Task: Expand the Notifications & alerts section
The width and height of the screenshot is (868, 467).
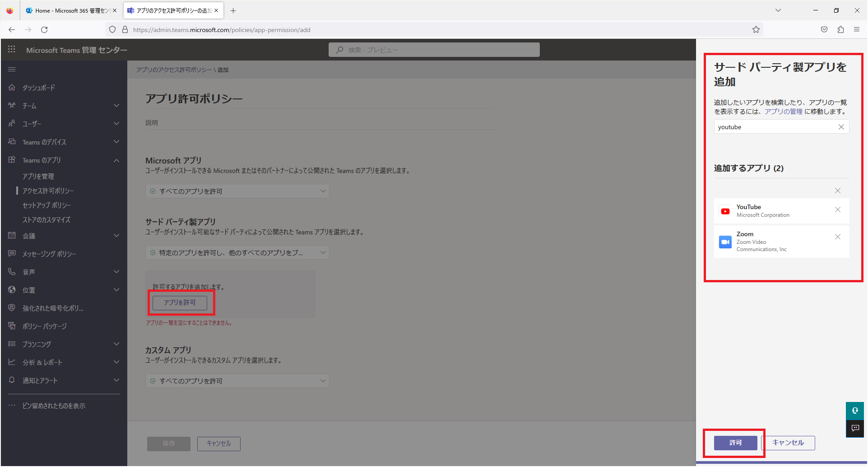Action: pos(116,380)
